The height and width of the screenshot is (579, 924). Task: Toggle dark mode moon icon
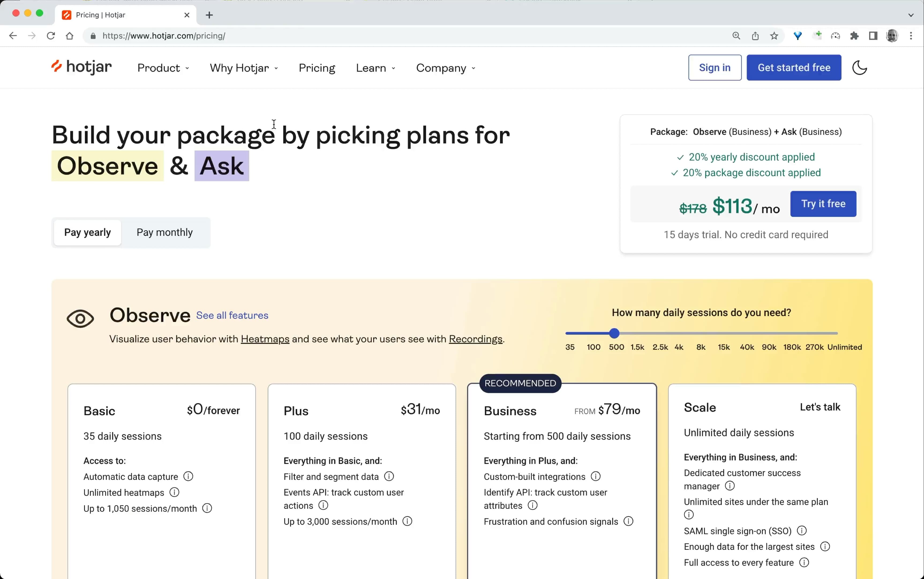tap(859, 68)
